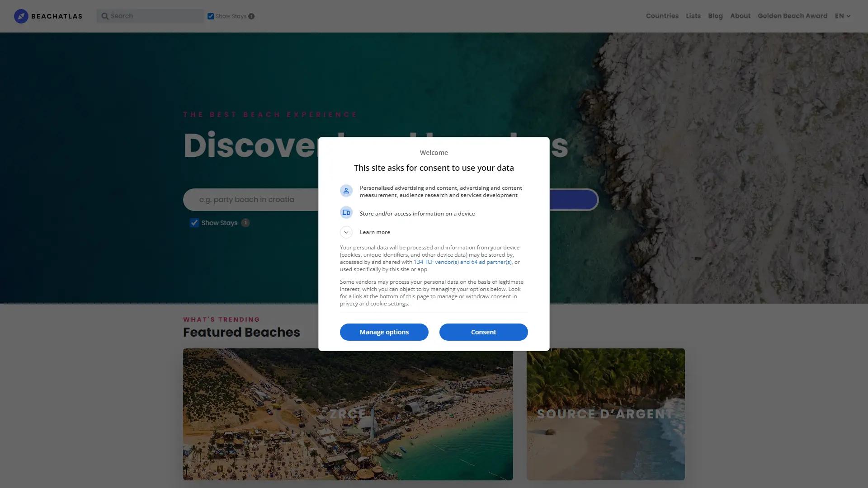Expand the Learn more section in consent dialog

tap(346, 232)
